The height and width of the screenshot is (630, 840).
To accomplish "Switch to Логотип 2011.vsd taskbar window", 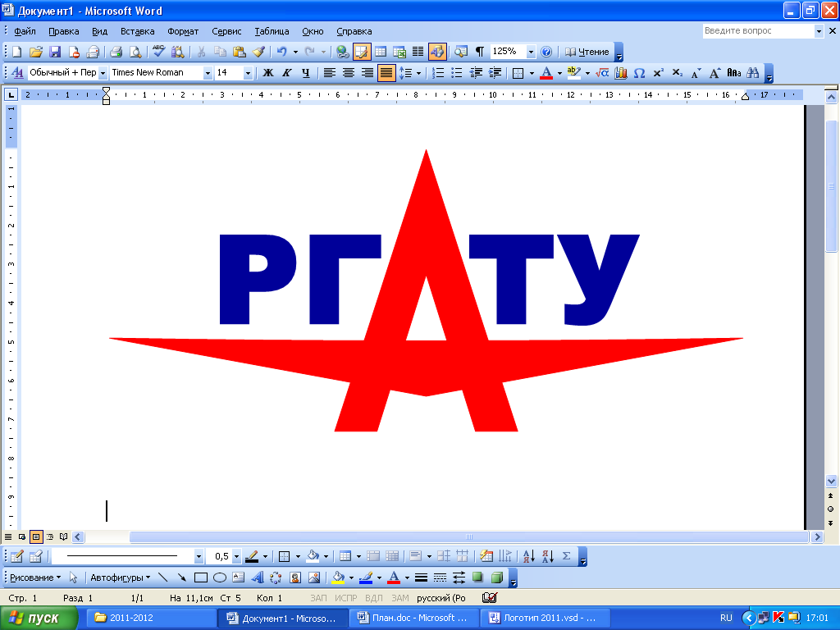I will coord(546,619).
